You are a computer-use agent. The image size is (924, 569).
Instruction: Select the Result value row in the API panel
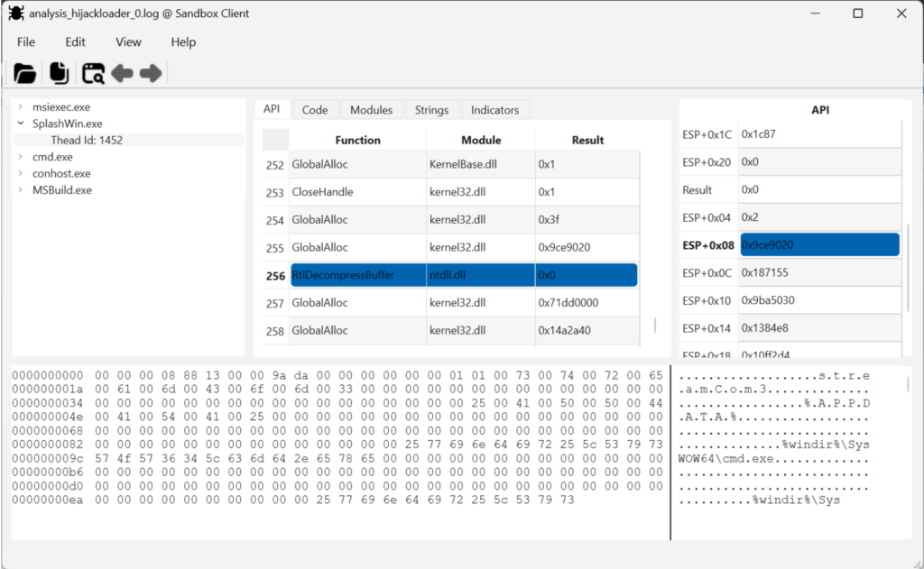(790, 189)
